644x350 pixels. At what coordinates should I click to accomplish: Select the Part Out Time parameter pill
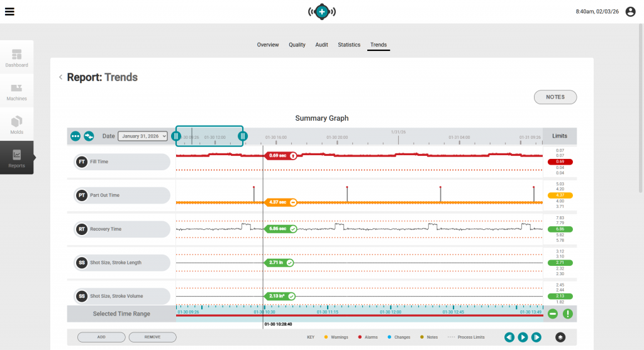point(122,195)
